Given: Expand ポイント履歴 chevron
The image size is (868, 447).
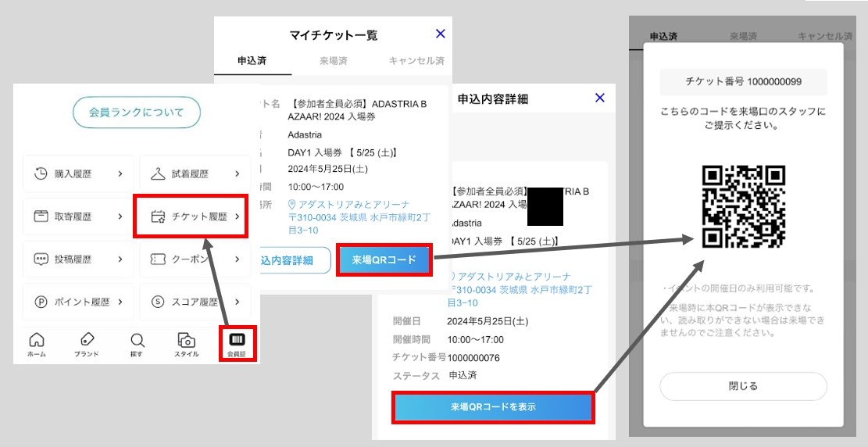Looking at the screenshot, I should (120, 302).
